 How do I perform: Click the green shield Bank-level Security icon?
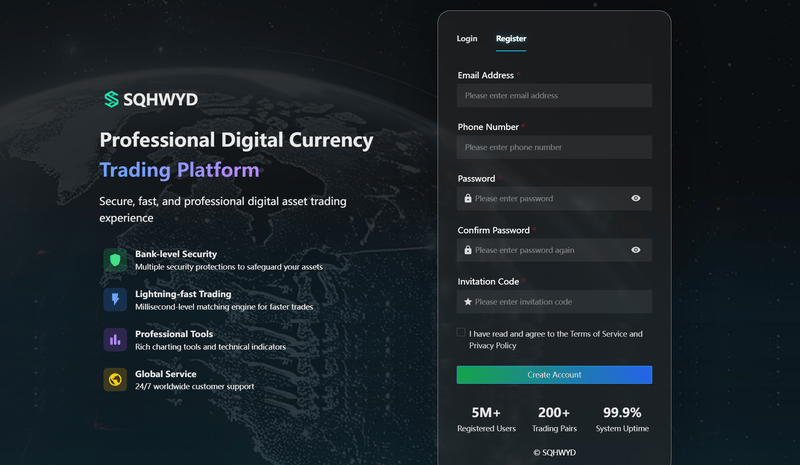115,260
